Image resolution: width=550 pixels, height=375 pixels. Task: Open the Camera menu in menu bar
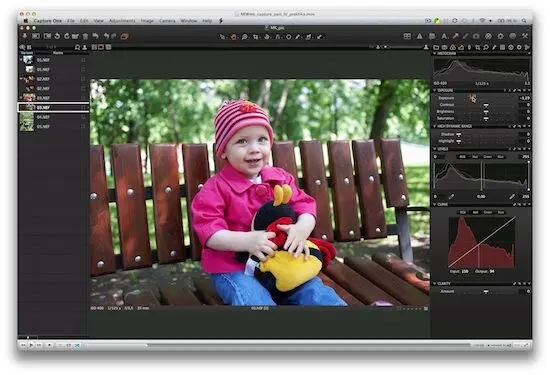coord(167,21)
